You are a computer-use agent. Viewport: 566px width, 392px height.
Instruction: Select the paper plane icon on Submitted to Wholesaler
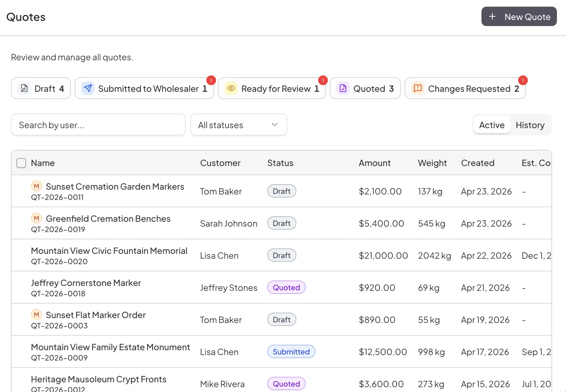click(88, 88)
